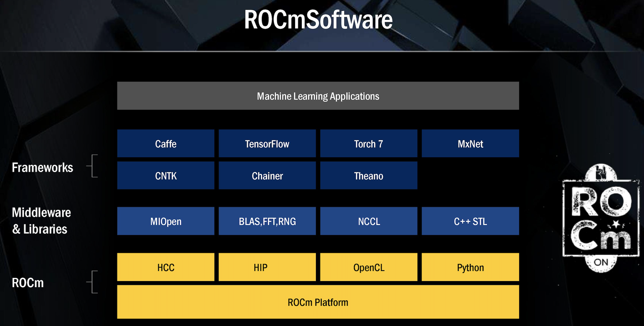The height and width of the screenshot is (326, 644).
Task: Select the Theano framework box
Action: click(368, 176)
